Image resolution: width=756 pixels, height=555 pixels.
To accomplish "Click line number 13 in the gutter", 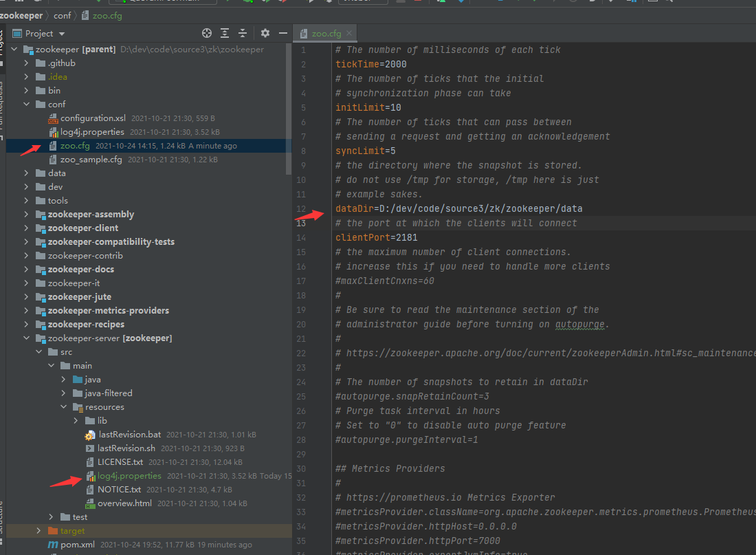I will (x=301, y=224).
